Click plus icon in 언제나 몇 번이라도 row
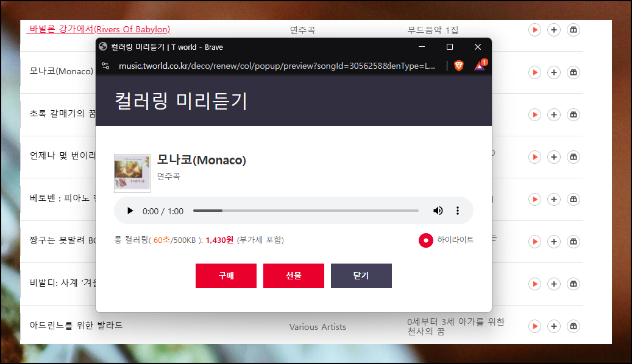This screenshot has width=632, height=364. click(x=554, y=157)
